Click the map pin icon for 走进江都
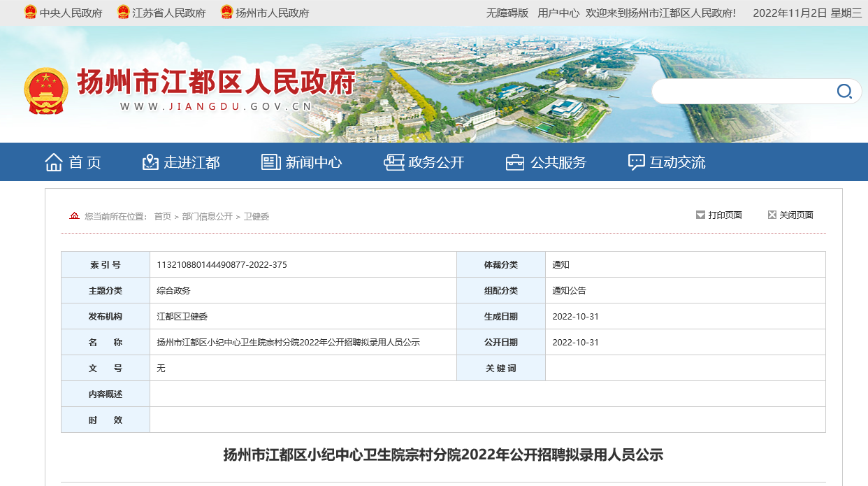The height and width of the screenshot is (486, 868). coord(150,162)
